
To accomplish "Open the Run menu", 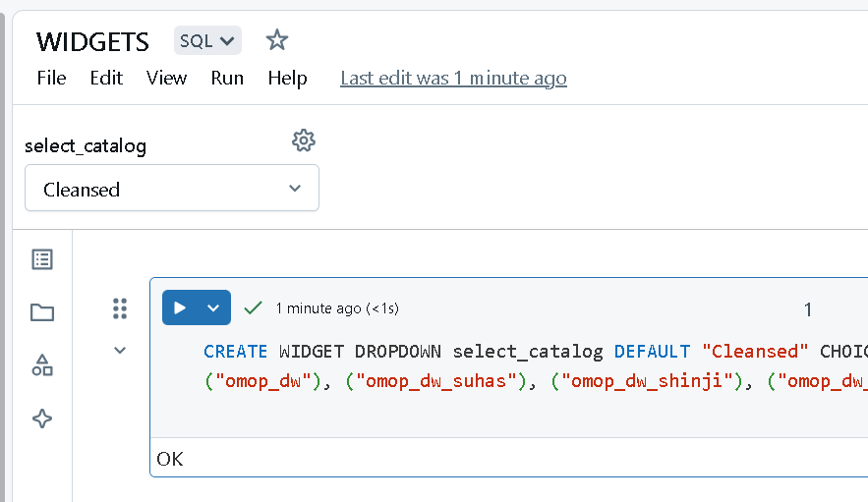I will coord(227,78).
